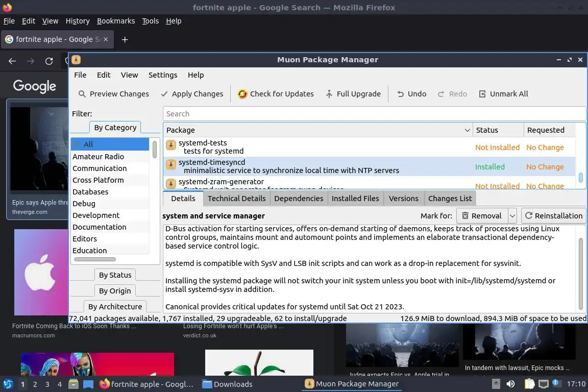Screen dimensions: 588x392
Task: Reload the Firefox page
Action: 49,61
